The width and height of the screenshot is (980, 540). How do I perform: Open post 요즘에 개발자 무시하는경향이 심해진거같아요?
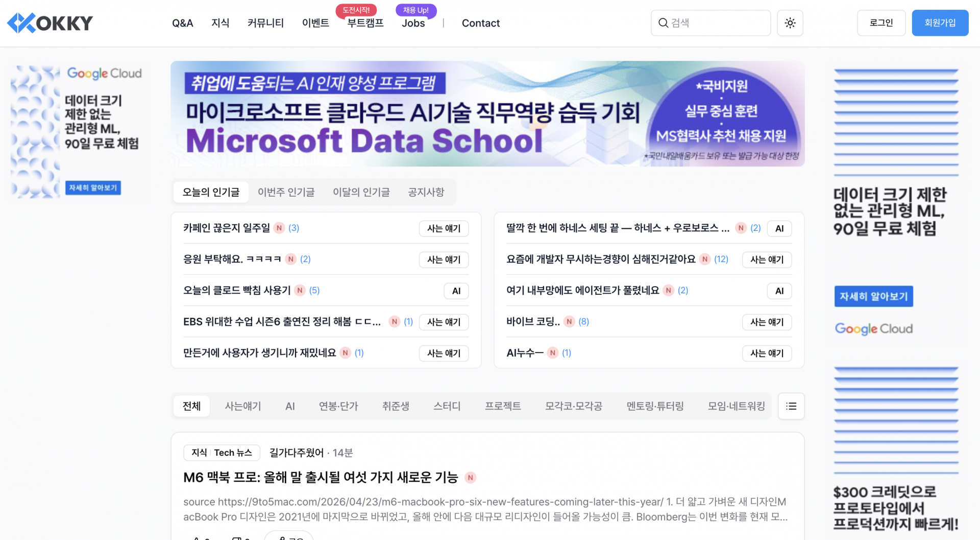601,259
